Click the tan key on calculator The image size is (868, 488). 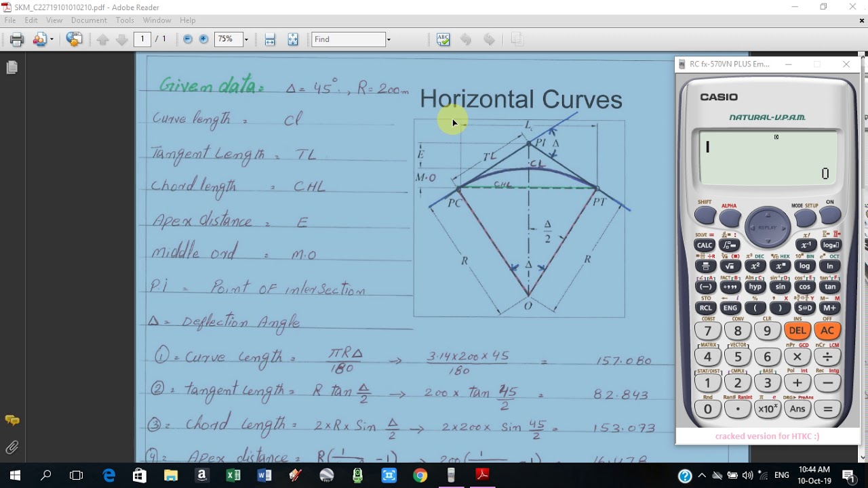tap(830, 287)
